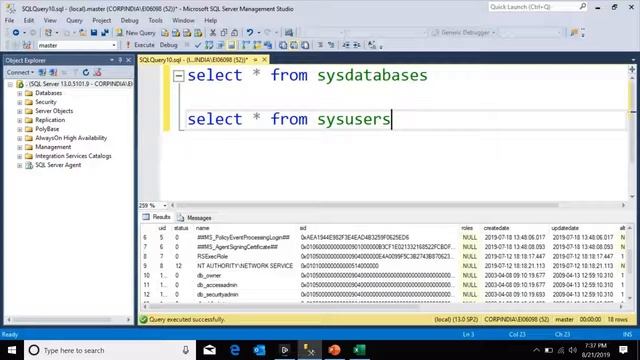Viewport: 640px width, 360px height.
Task: Copy selection via toolbar copy icon
Action: tap(224, 33)
